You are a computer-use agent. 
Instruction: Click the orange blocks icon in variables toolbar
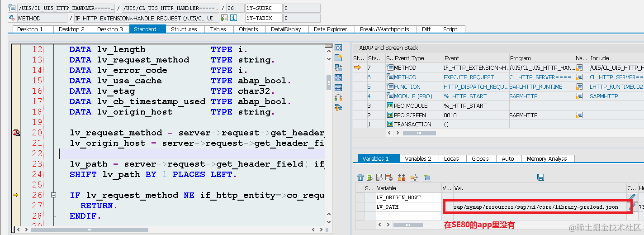pos(402,177)
